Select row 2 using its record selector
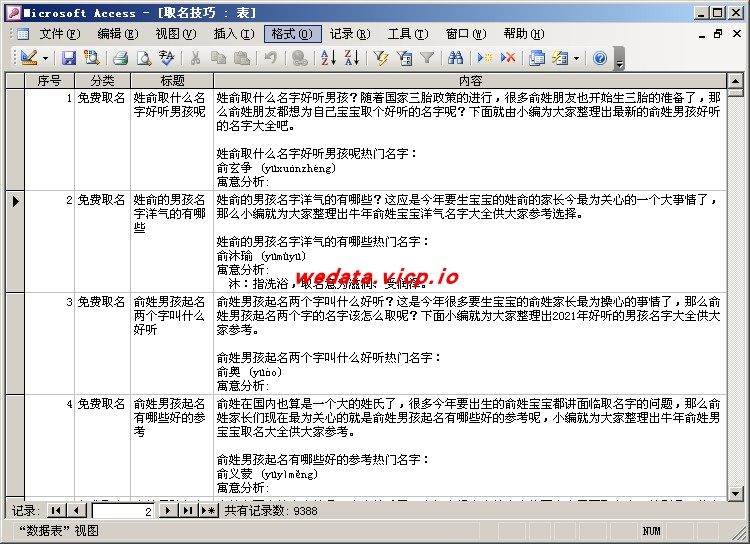Screen dimensions: 750x544 15,242
